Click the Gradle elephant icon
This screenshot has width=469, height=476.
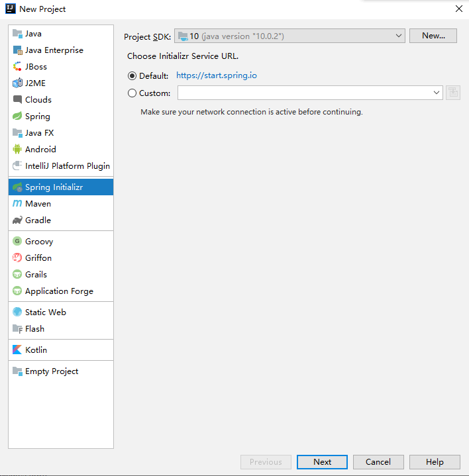(x=17, y=220)
